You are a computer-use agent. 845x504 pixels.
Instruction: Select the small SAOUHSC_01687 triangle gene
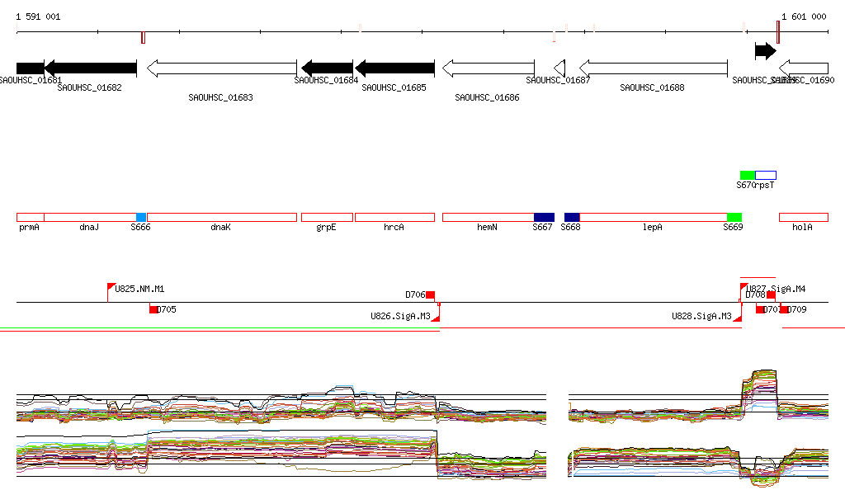click(x=559, y=68)
